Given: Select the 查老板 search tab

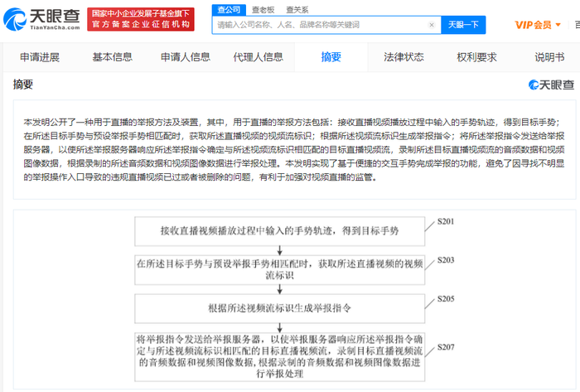Looking at the screenshot, I should pyautogui.click(x=263, y=10).
